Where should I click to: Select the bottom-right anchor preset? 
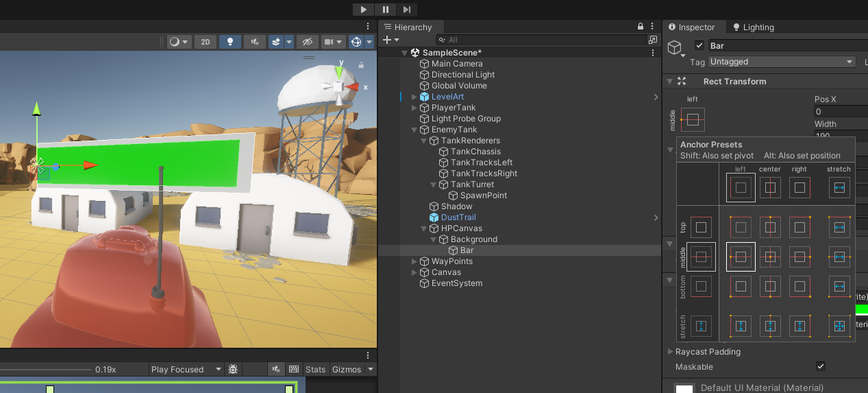799,287
